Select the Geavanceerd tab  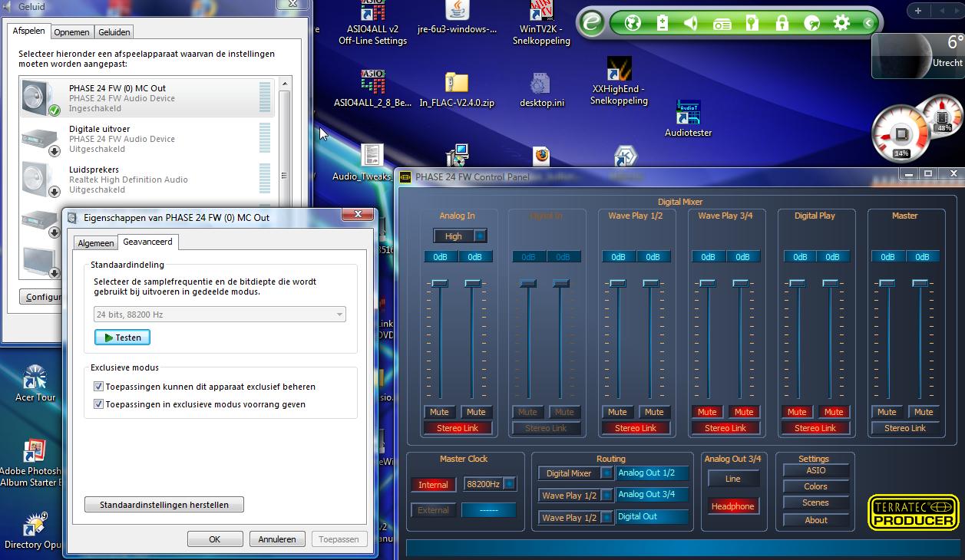point(147,242)
